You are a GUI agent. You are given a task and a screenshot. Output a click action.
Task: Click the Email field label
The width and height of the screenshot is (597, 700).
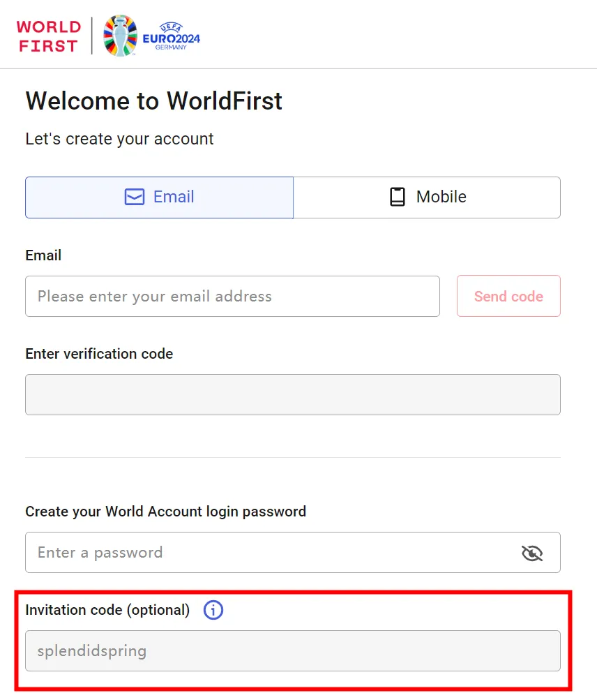click(43, 255)
